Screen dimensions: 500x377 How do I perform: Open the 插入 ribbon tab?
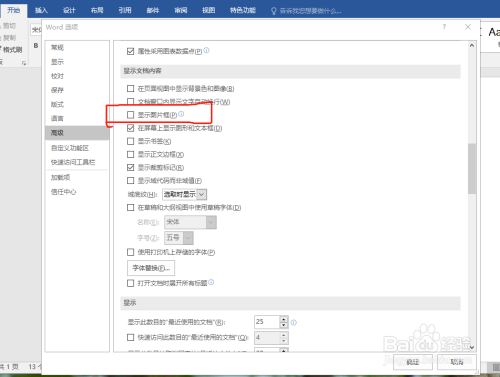[41, 10]
